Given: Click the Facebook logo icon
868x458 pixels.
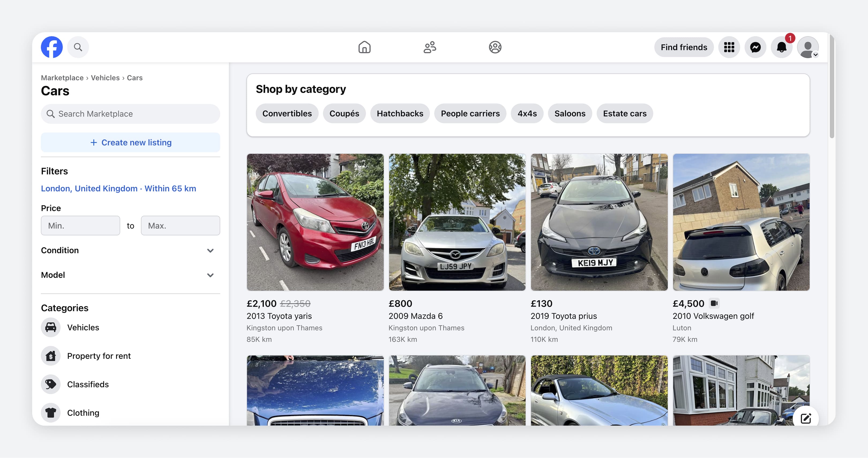Looking at the screenshot, I should pos(51,47).
